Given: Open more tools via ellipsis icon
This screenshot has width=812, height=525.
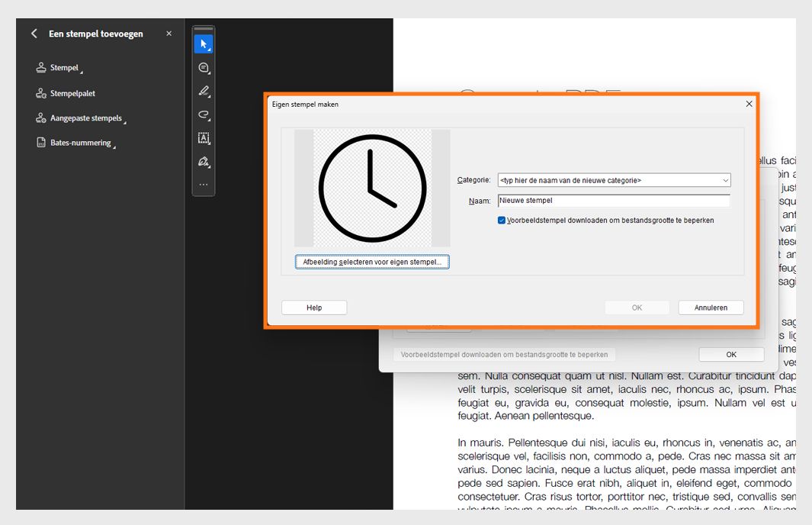Looking at the screenshot, I should (203, 185).
